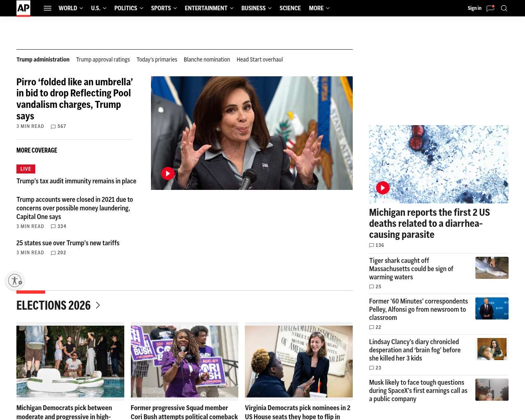The width and height of the screenshot is (525, 420).
Task: Open the Pirro 'folded like an umbrella' headline
Action: point(75,99)
